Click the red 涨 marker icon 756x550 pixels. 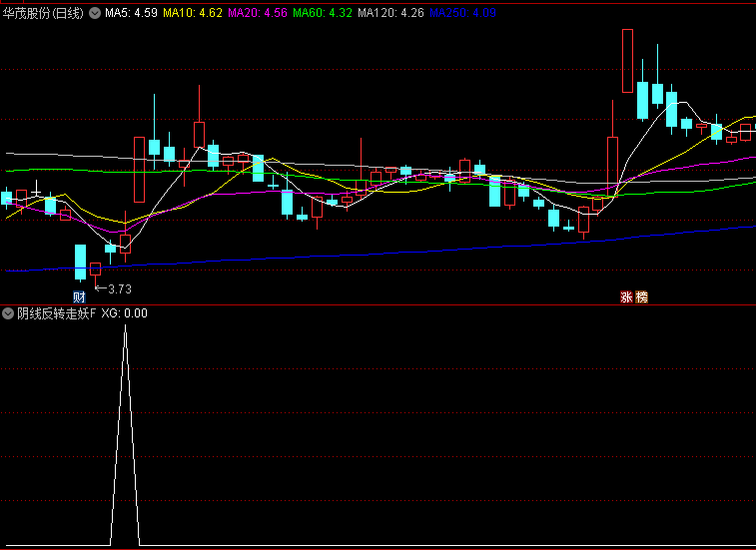coord(626,296)
